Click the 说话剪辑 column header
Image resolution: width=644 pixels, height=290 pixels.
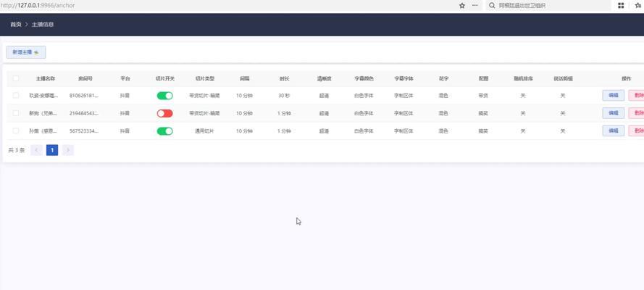(x=563, y=78)
